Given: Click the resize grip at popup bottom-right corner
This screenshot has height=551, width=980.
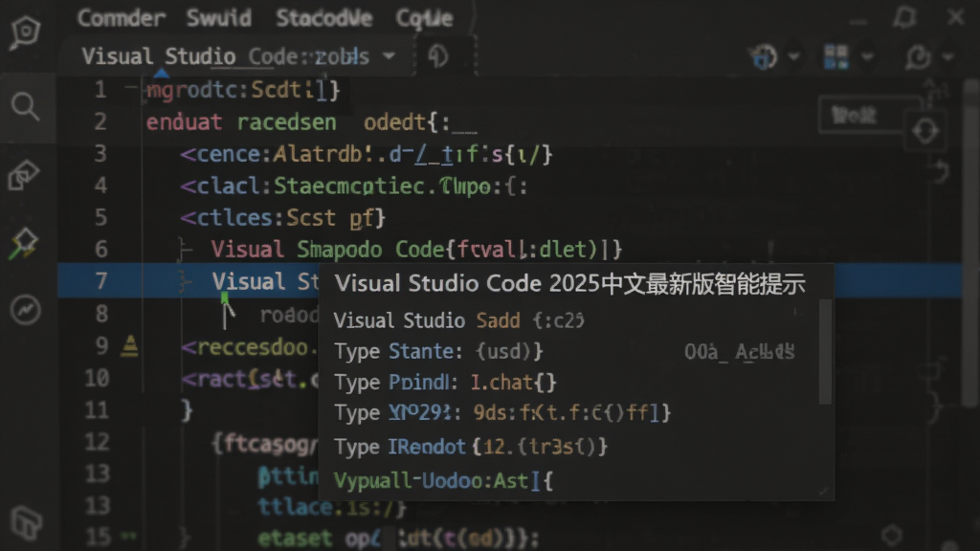Looking at the screenshot, I should click(x=824, y=492).
